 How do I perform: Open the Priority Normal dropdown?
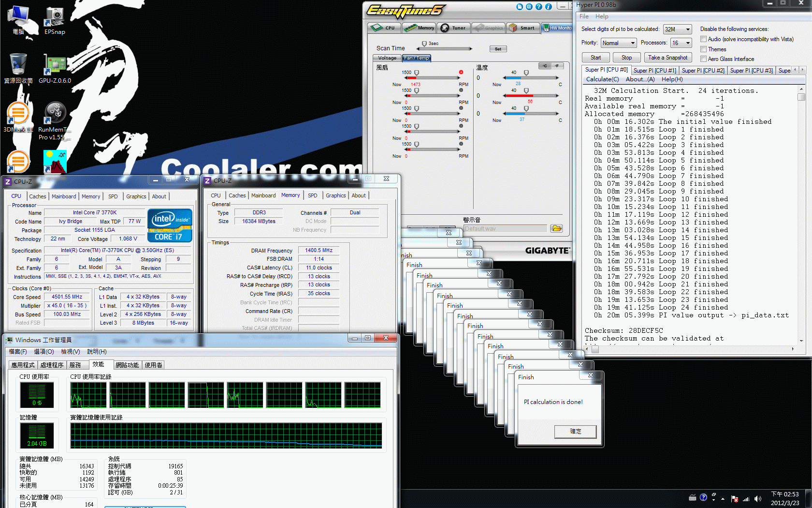[x=618, y=43]
